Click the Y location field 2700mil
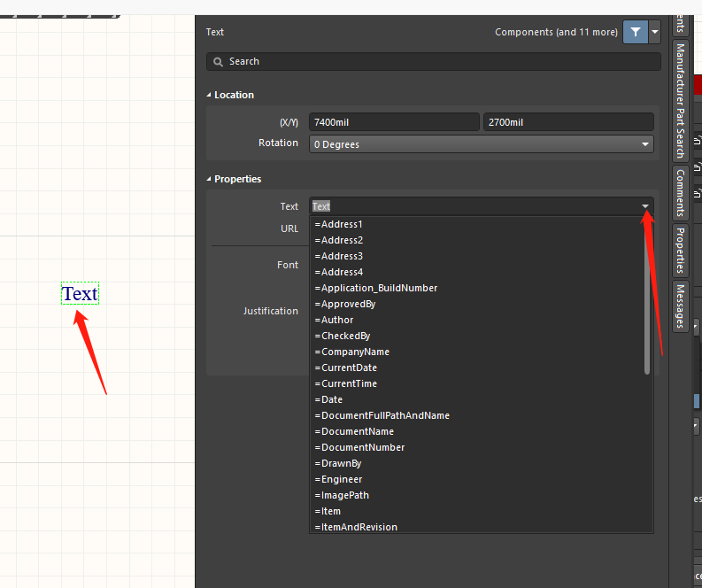Screen dimensions: 702x588 (568, 122)
